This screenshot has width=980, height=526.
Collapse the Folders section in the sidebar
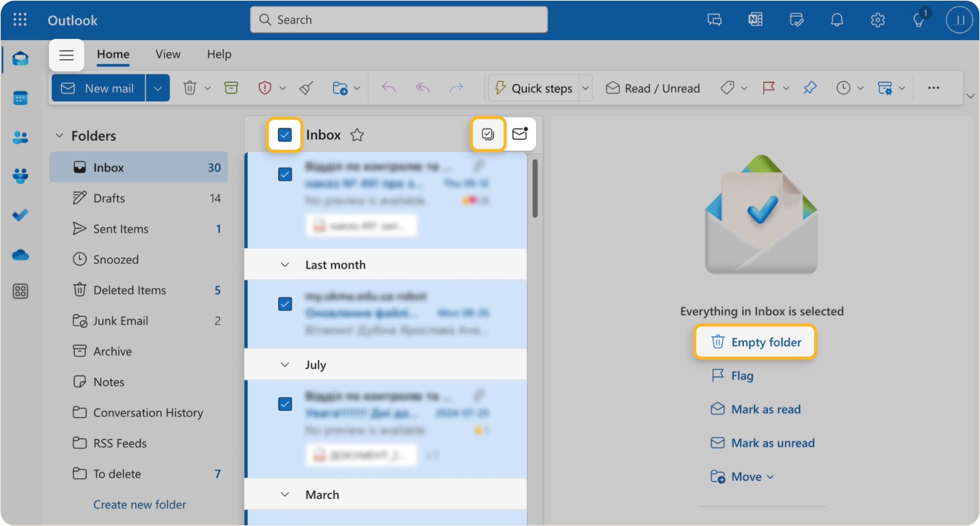tap(59, 135)
